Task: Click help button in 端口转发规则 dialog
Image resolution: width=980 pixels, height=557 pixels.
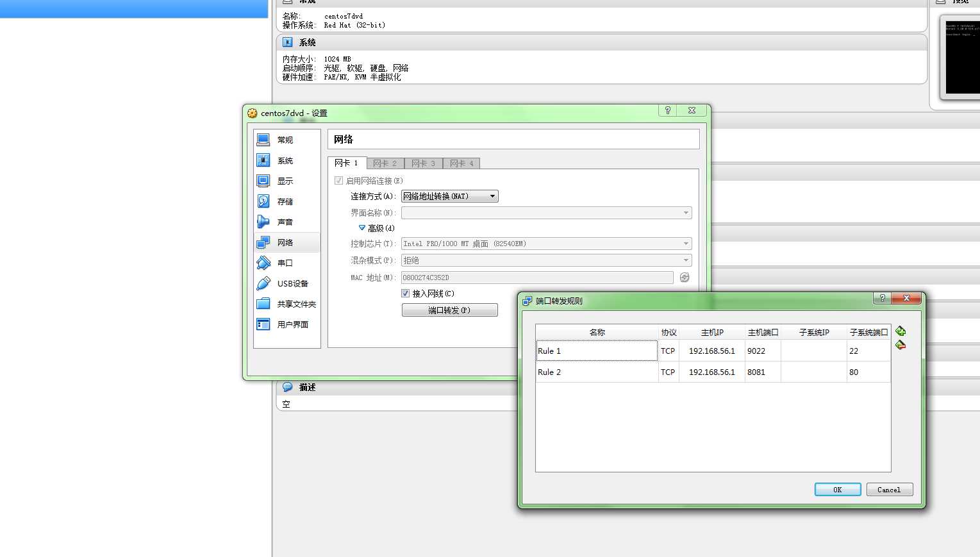Action: pyautogui.click(x=882, y=298)
